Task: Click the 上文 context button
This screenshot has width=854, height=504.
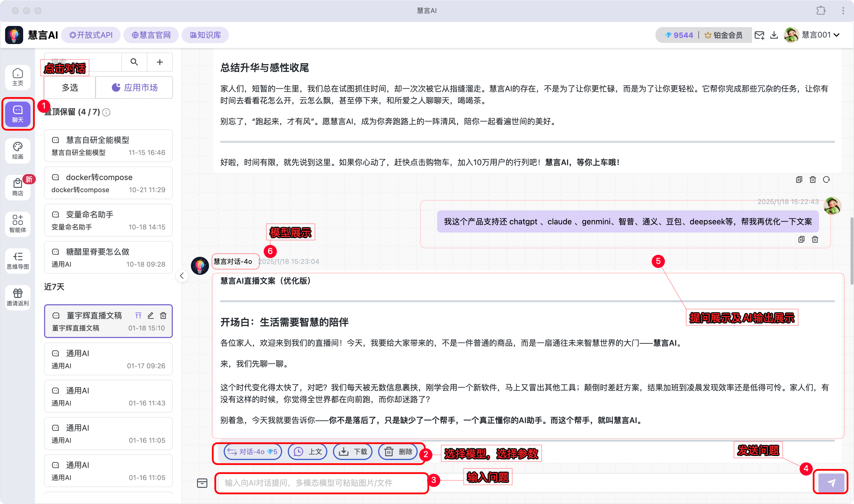Action: click(308, 451)
